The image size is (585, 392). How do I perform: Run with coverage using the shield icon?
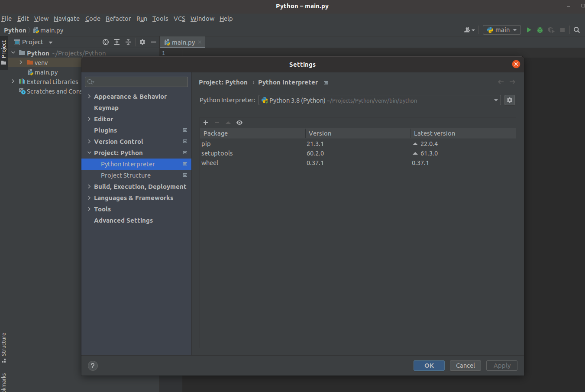point(551,30)
